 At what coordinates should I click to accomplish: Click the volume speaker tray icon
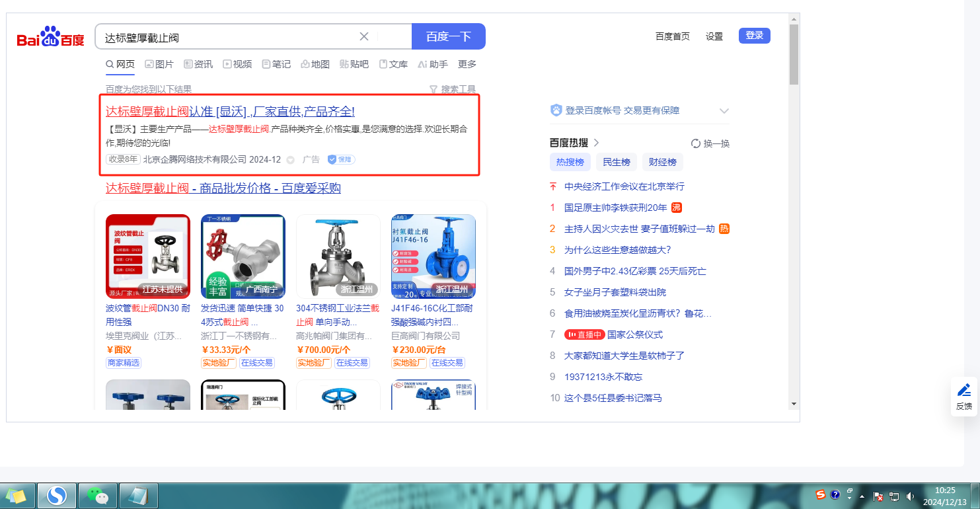pyautogui.click(x=910, y=496)
